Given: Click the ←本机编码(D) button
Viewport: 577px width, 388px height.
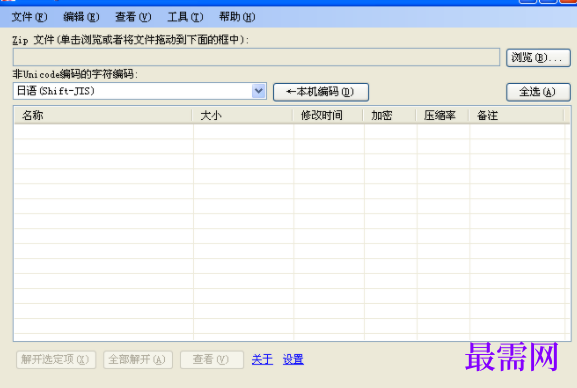Looking at the screenshot, I should pyautogui.click(x=321, y=92).
